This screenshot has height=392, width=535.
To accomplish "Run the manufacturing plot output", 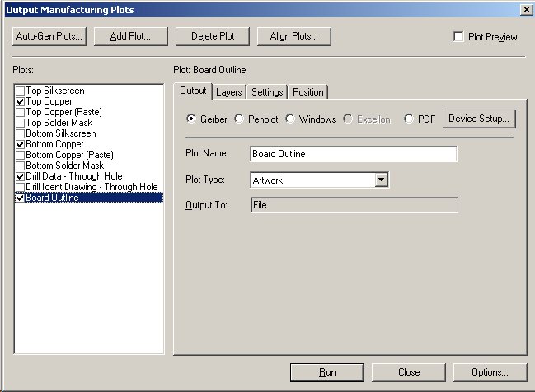I will coord(326,372).
